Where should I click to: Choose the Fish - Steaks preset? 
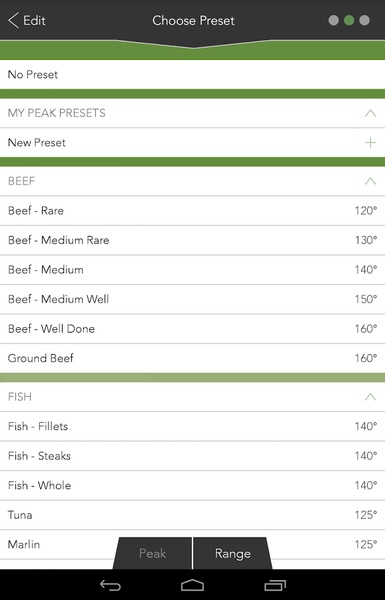(192, 456)
